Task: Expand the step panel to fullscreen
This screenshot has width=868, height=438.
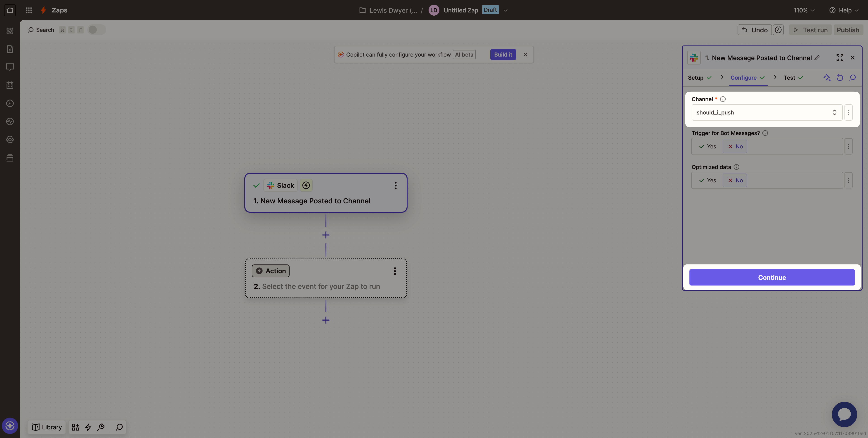Action: (840, 58)
